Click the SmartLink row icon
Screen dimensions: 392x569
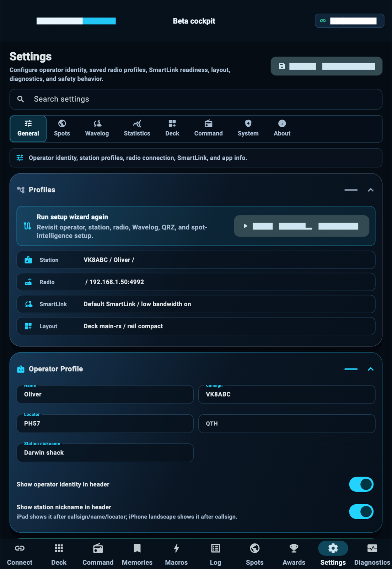(28, 304)
